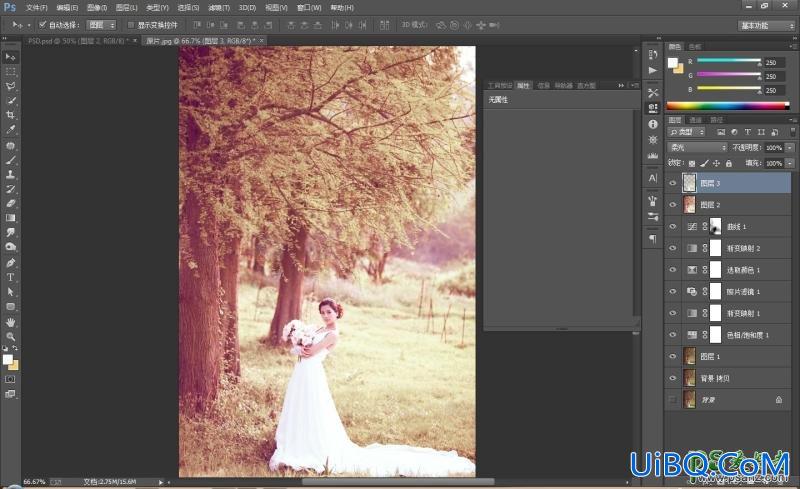Click the 图层 2 layer thumbnail

click(689, 205)
